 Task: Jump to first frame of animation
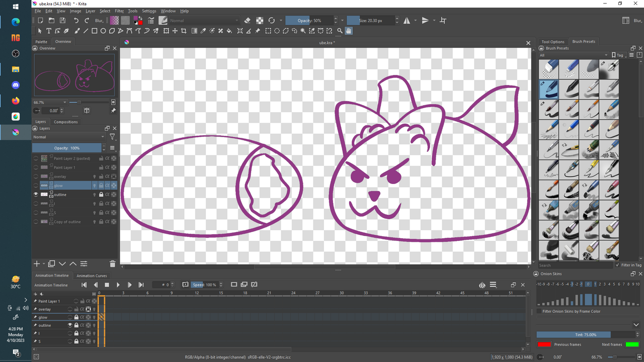pyautogui.click(x=84, y=285)
